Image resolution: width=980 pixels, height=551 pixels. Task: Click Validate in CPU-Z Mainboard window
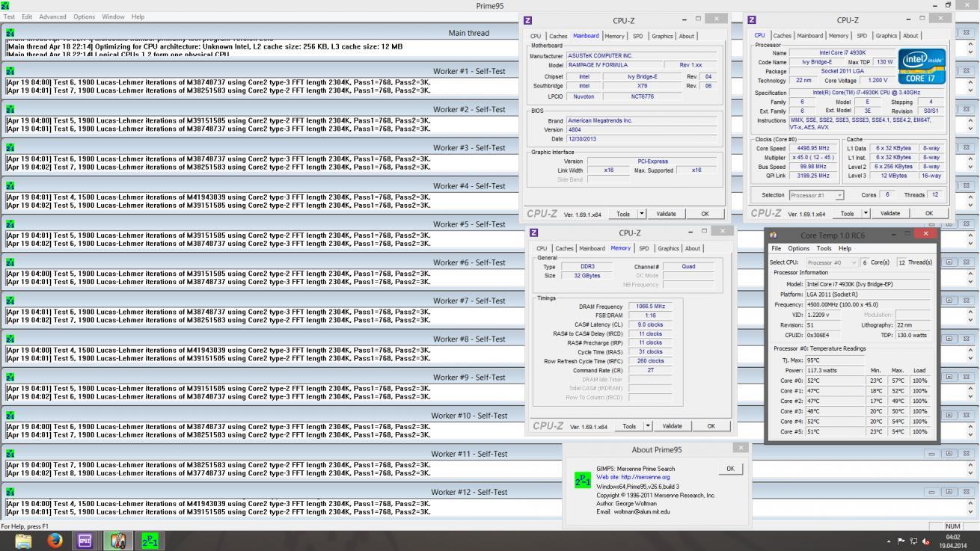coord(666,214)
